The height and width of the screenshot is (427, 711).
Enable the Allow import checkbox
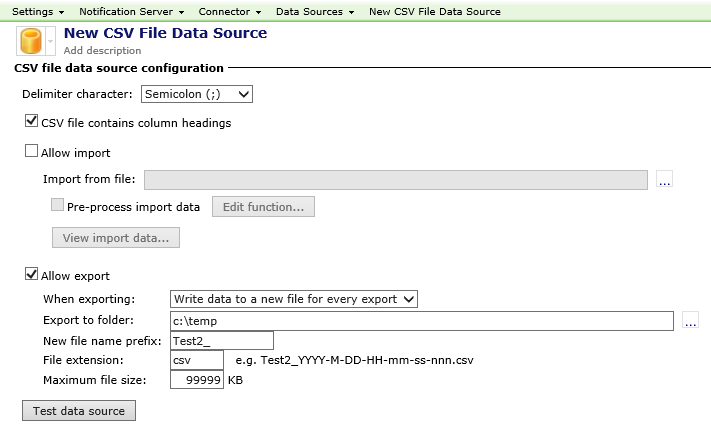(x=31, y=152)
